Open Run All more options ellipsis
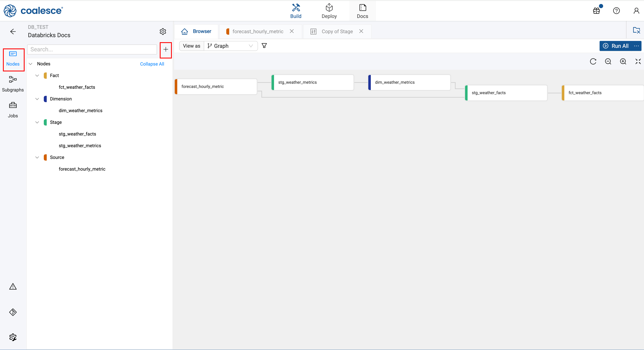This screenshot has width=644, height=350. pyautogui.click(x=636, y=46)
